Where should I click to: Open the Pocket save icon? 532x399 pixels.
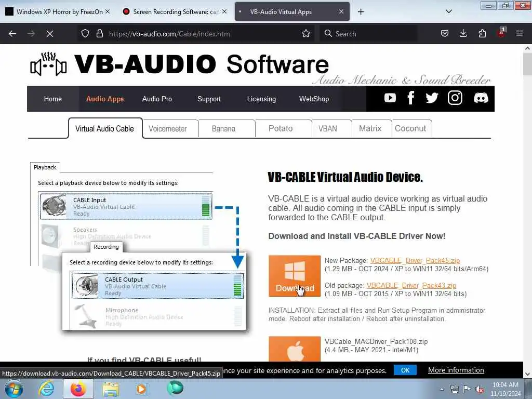[x=445, y=34]
